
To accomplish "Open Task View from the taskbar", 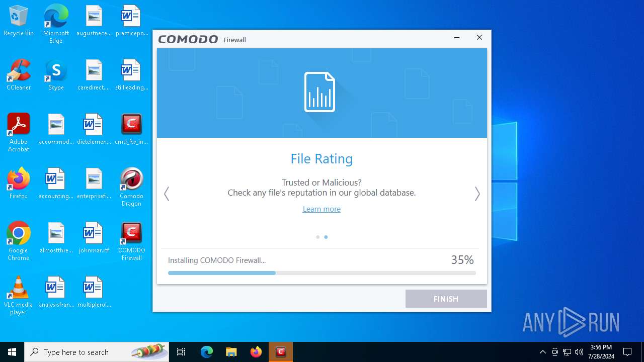I will 181,352.
